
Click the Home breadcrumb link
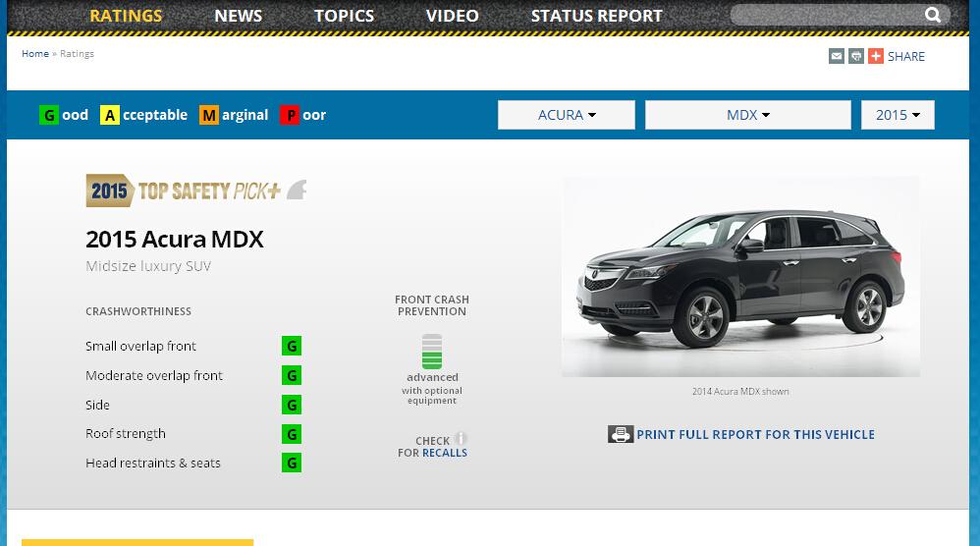[x=35, y=54]
